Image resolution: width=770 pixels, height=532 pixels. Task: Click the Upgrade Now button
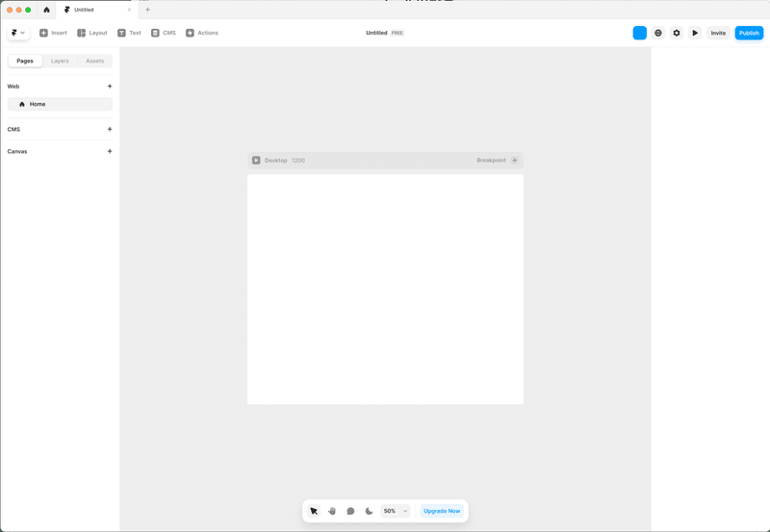[x=442, y=511]
